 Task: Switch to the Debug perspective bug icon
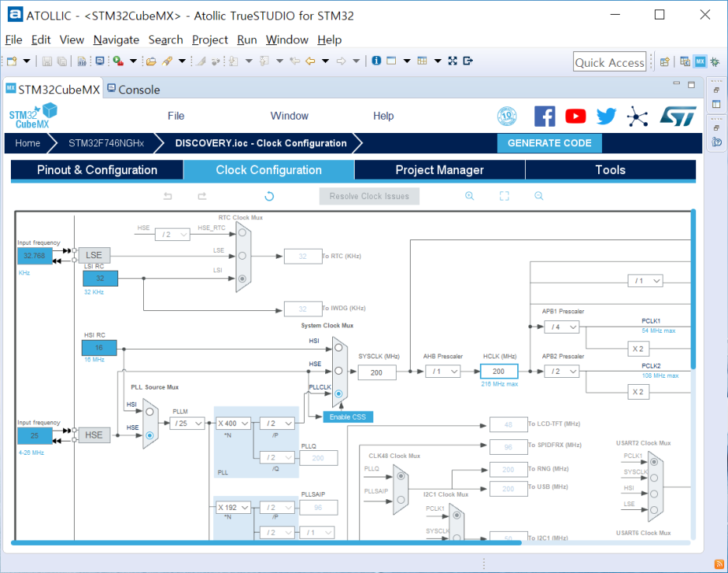(x=715, y=61)
